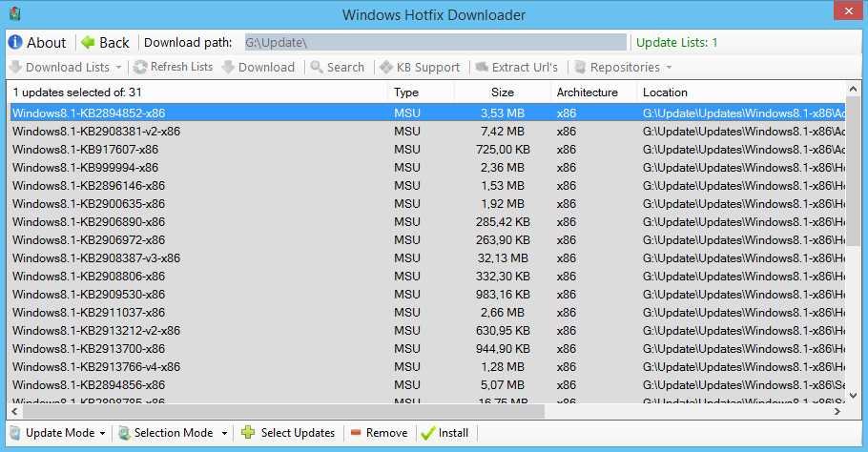868x452 pixels.
Task: Click the Select Updates label
Action: 298,433
